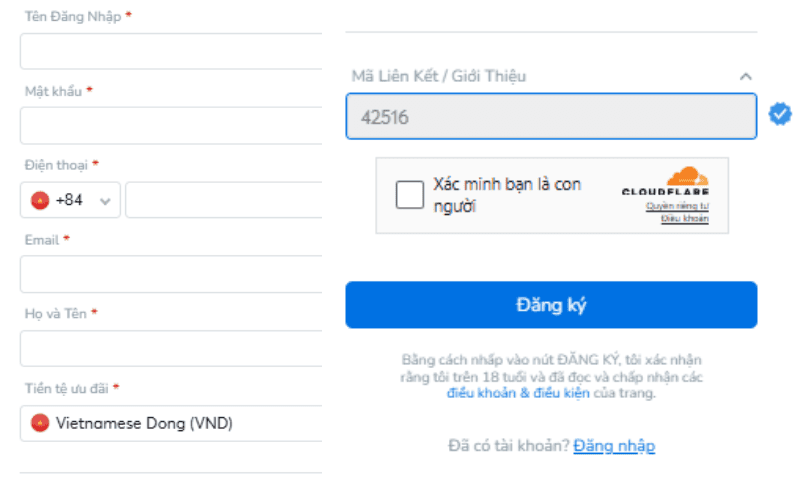Click the Mã Liên Kết / Giới Thiệu label
Image resolution: width=800 pixels, height=500 pixels.
click(x=439, y=76)
